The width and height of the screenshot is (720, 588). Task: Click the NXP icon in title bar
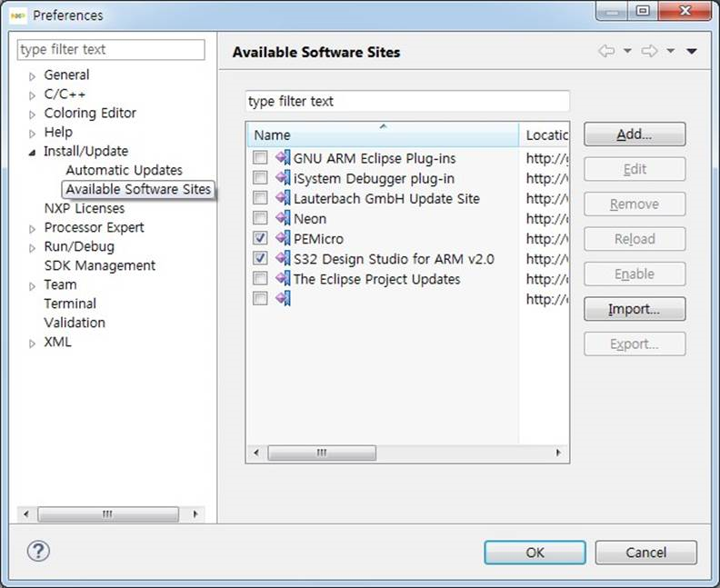pyautogui.click(x=18, y=15)
